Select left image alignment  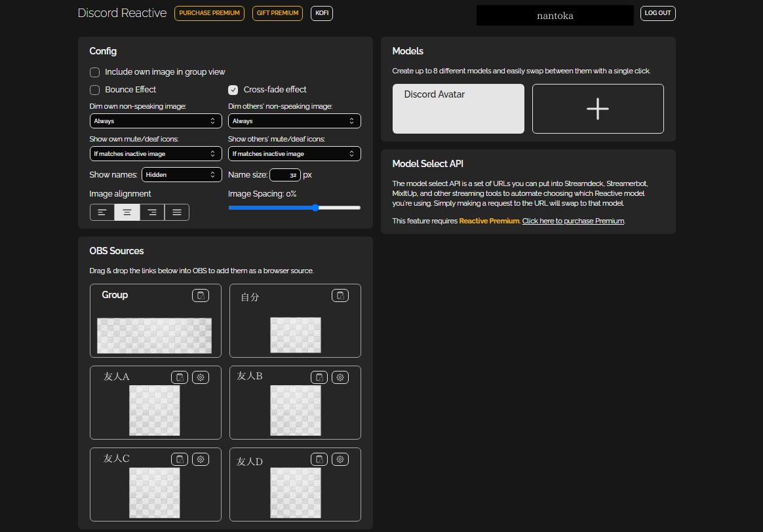coord(102,212)
